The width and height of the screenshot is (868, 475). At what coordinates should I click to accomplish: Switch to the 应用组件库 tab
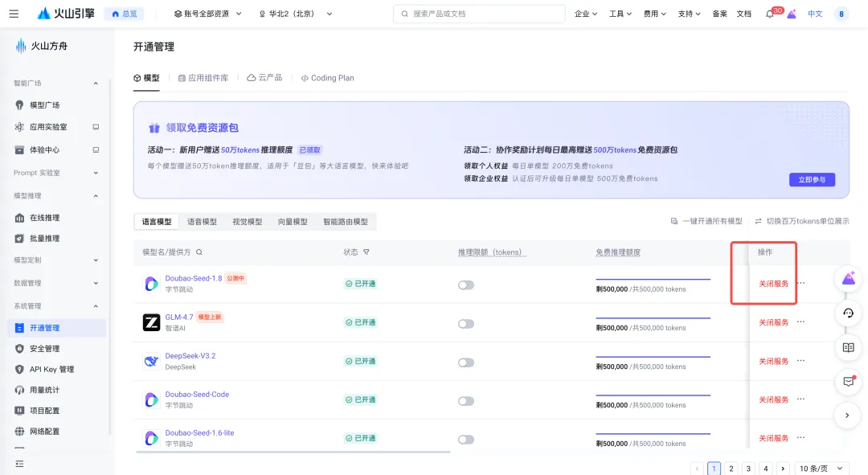click(203, 78)
